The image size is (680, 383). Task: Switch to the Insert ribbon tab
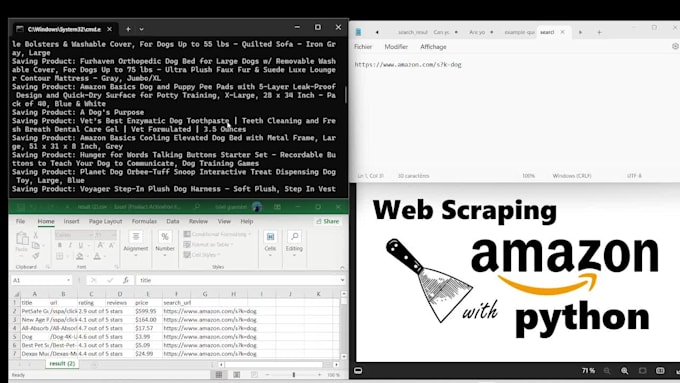click(x=71, y=221)
